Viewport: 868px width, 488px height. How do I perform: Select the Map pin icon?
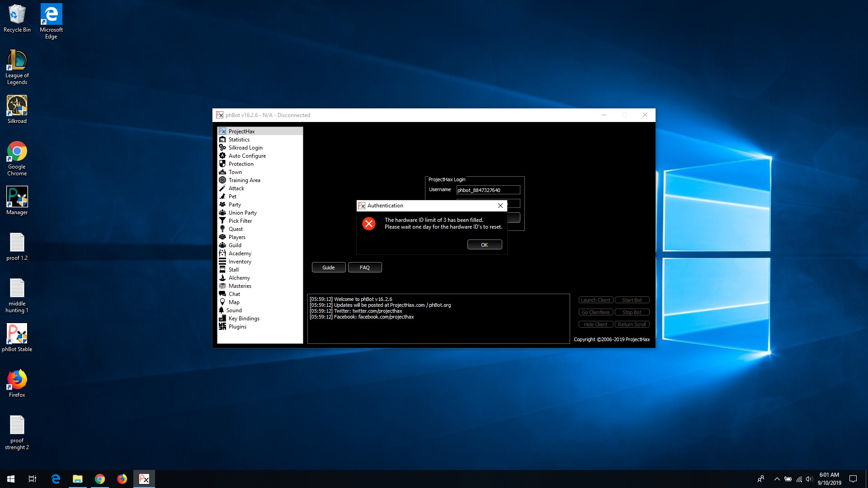click(x=222, y=302)
